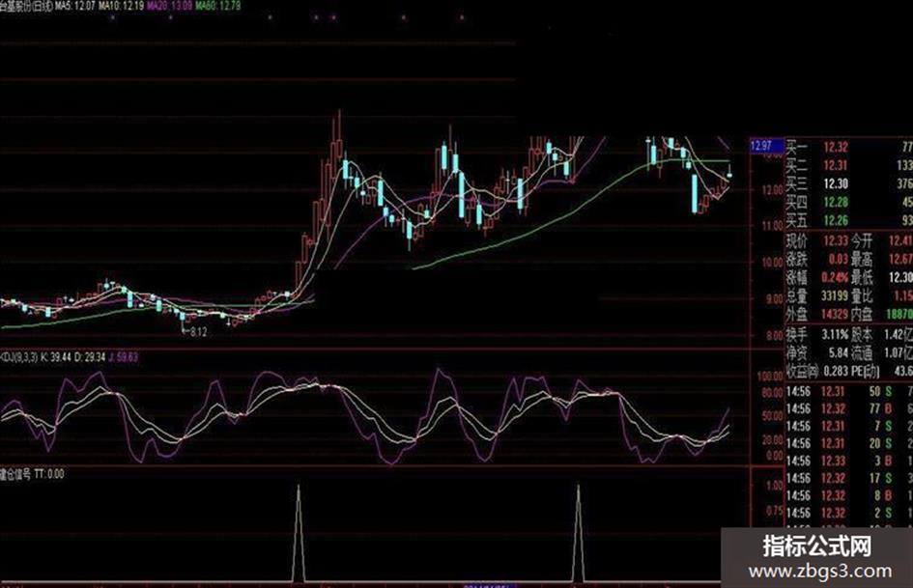Select the 买三 bid row at 12.30
Viewport: 913px width, 588px height.
click(849, 184)
